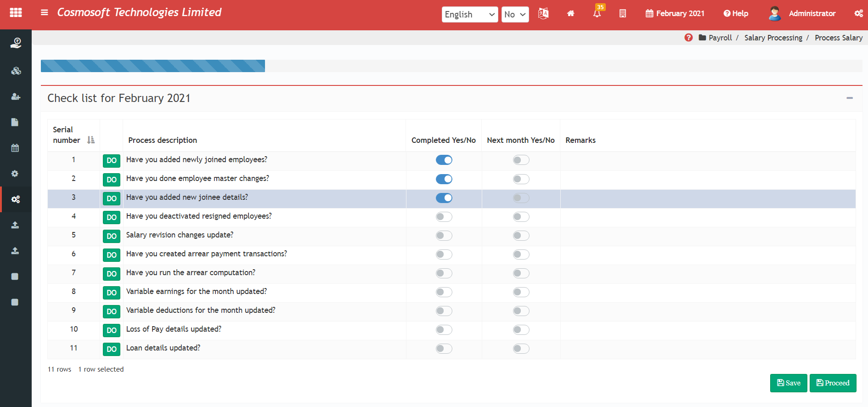
Task: Open the Administrator user menu
Action: coord(802,14)
